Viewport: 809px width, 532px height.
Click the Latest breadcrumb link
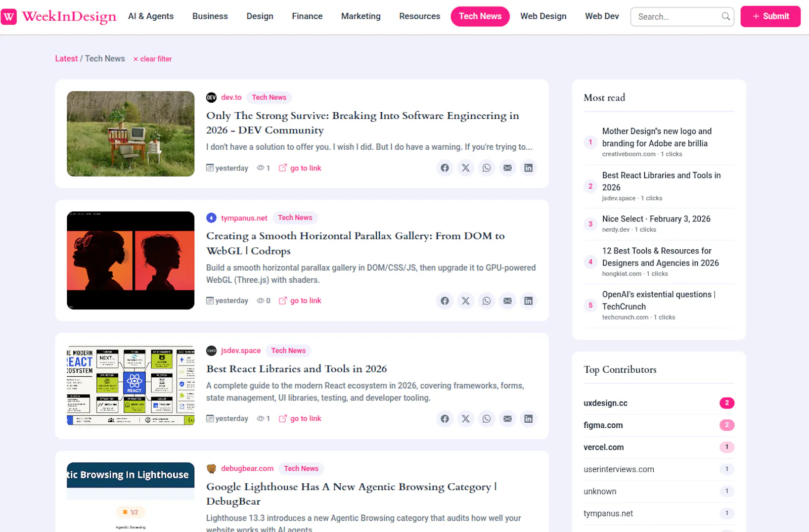pyautogui.click(x=66, y=59)
